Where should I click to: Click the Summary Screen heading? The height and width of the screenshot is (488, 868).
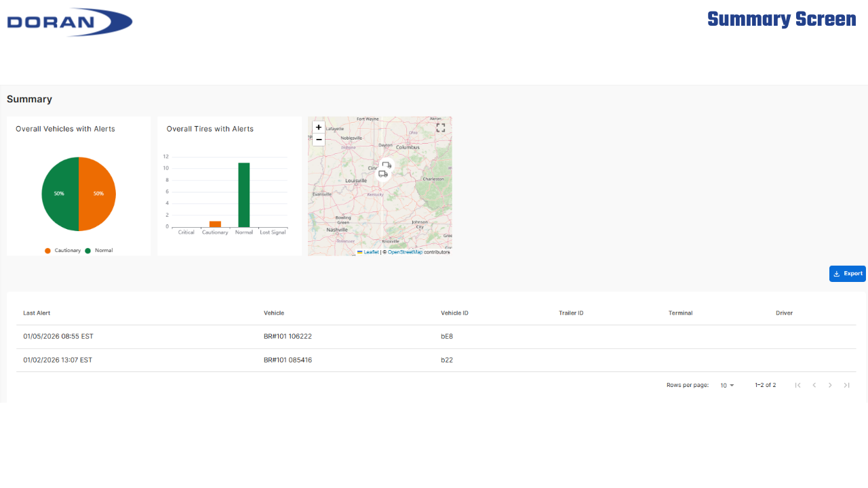click(782, 19)
